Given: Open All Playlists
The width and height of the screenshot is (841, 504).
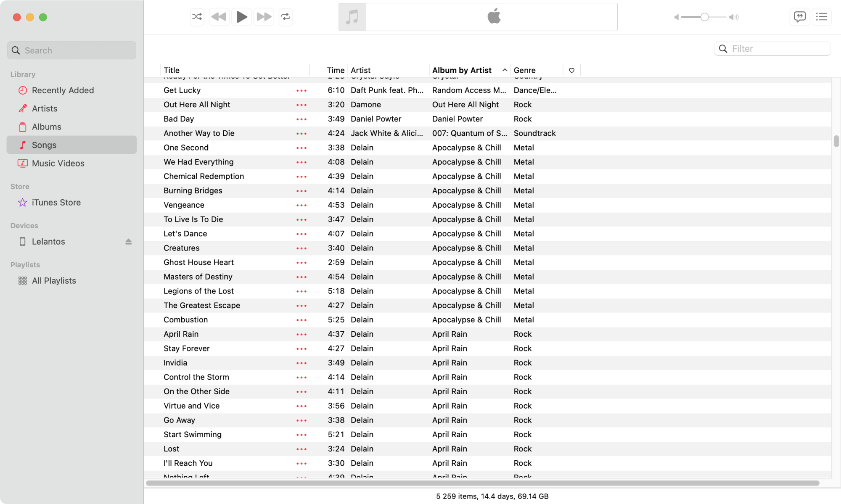Looking at the screenshot, I should [x=54, y=281].
